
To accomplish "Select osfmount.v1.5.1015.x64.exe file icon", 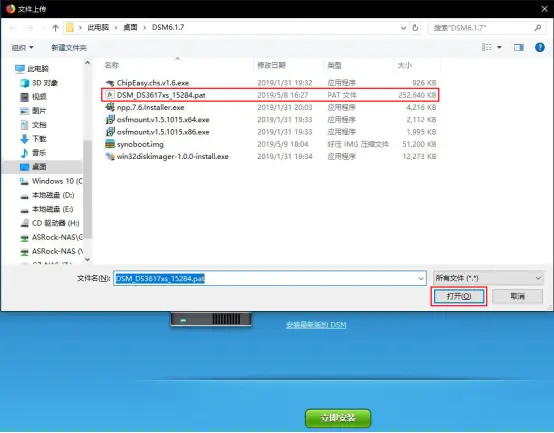I will tap(110, 119).
